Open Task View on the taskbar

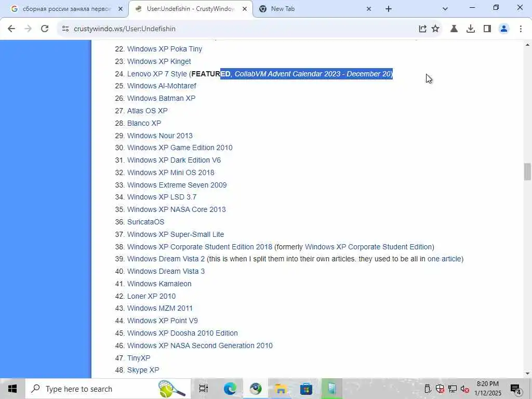click(204, 389)
